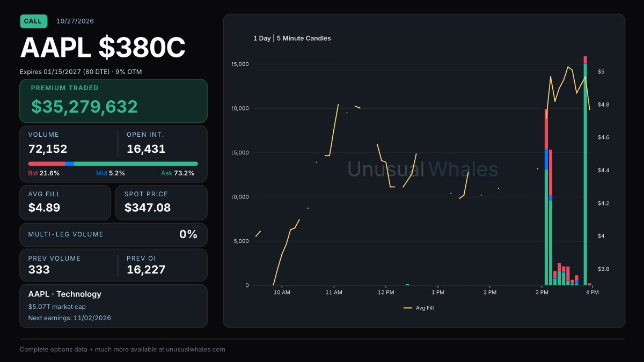Click the $4.8 price axis label

pyautogui.click(x=604, y=105)
